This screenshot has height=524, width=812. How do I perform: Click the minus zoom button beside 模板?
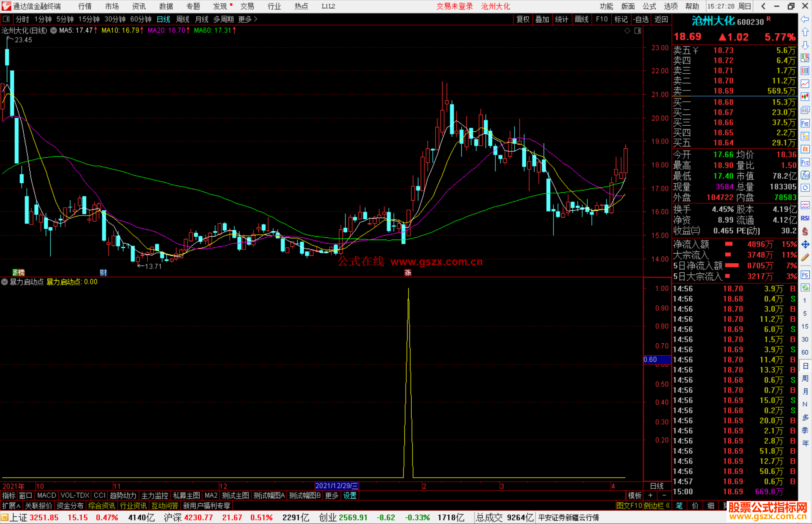point(664,495)
